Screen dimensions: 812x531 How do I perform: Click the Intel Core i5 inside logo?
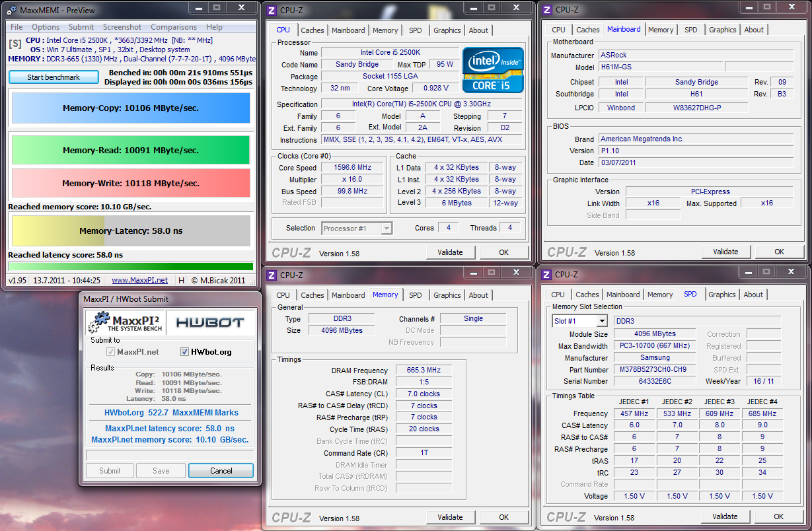click(x=493, y=69)
